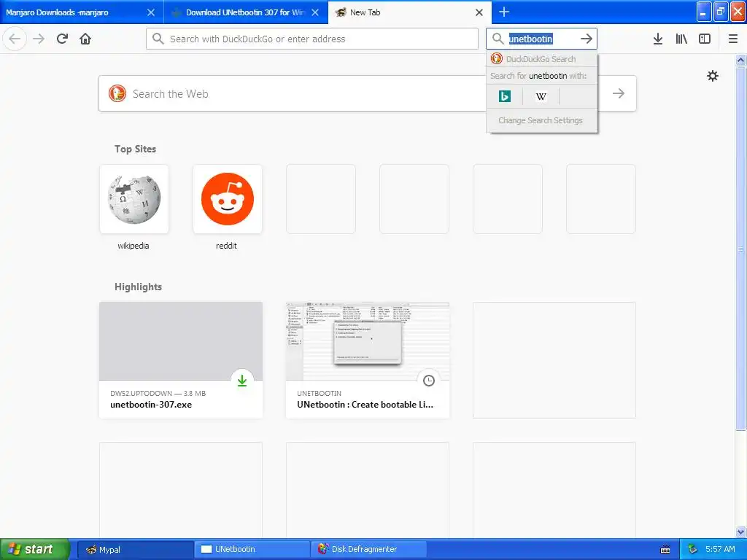
Task: Click the DuckDuckGo logo in page search
Action: click(117, 93)
